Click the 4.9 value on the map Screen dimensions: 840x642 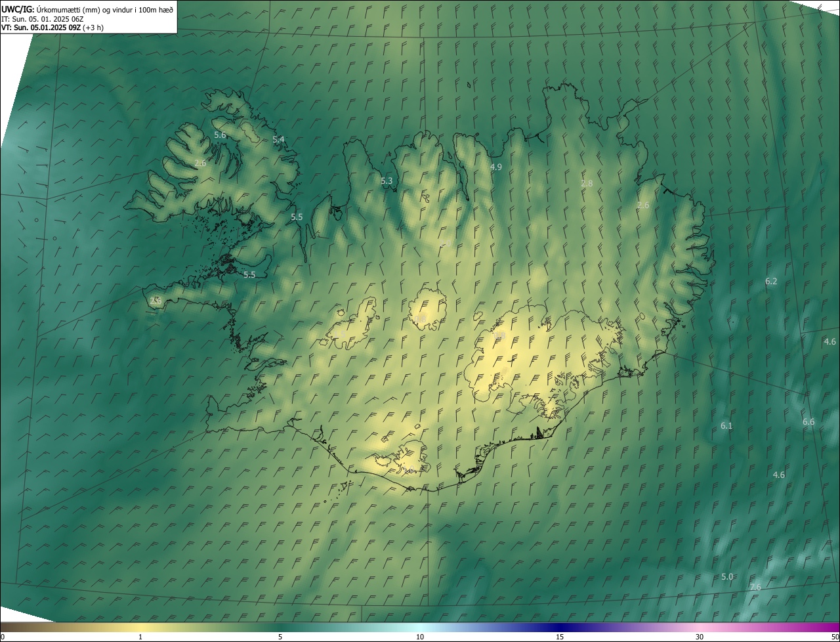coord(496,167)
